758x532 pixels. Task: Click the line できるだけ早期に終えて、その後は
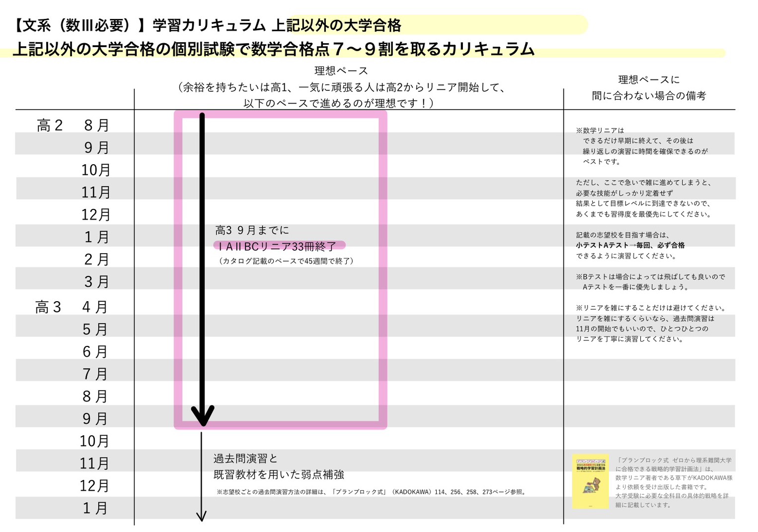point(638,141)
